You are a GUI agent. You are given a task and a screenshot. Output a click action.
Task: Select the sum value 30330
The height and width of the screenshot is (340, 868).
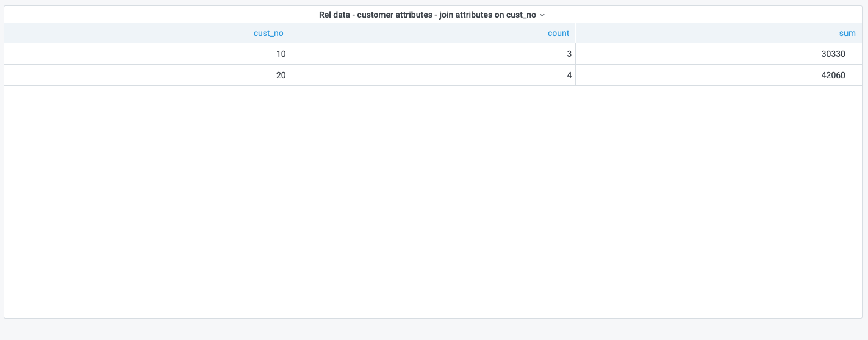pyautogui.click(x=833, y=54)
